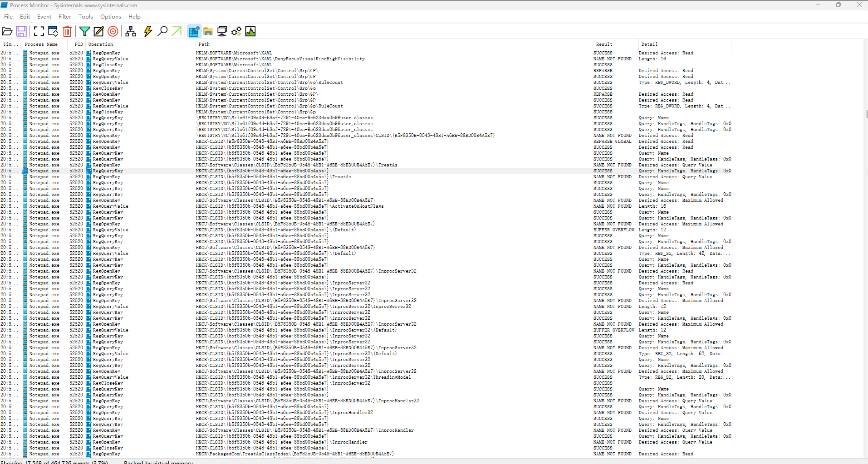Viewport: 868px width, 464px height.
Task: Open the Highlight pencil tool
Action: [x=98, y=31]
